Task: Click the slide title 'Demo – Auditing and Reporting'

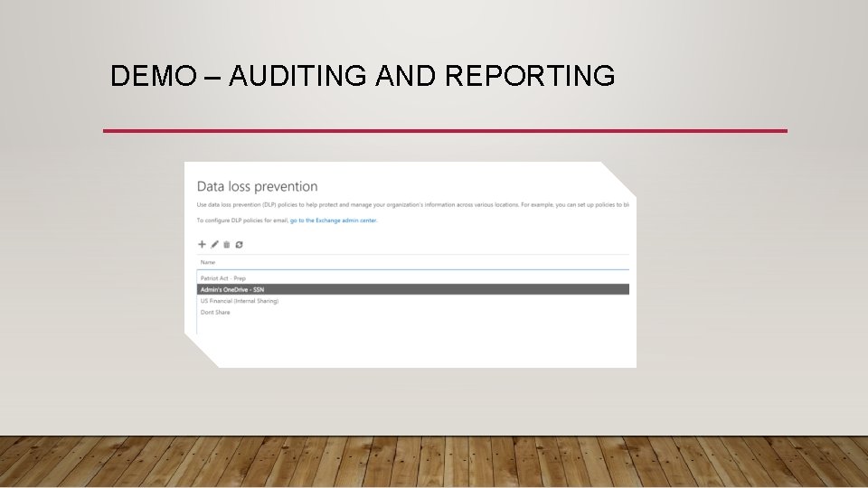Action: [x=363, y=75]
